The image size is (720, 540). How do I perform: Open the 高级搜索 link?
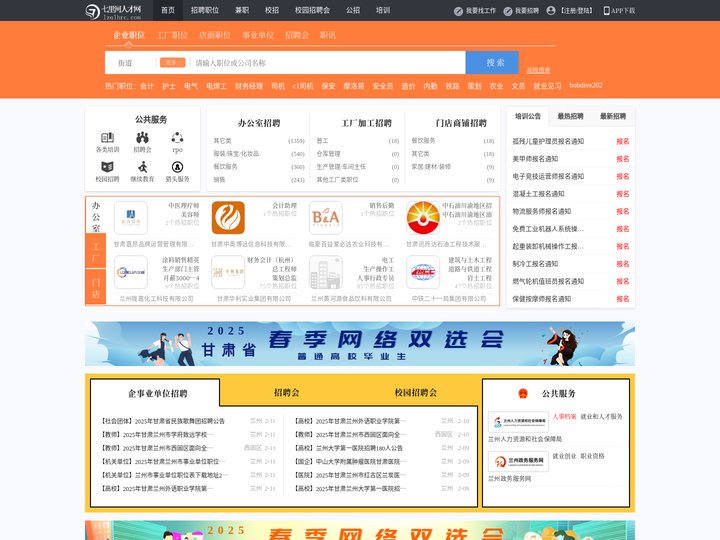tap(538, 70)
